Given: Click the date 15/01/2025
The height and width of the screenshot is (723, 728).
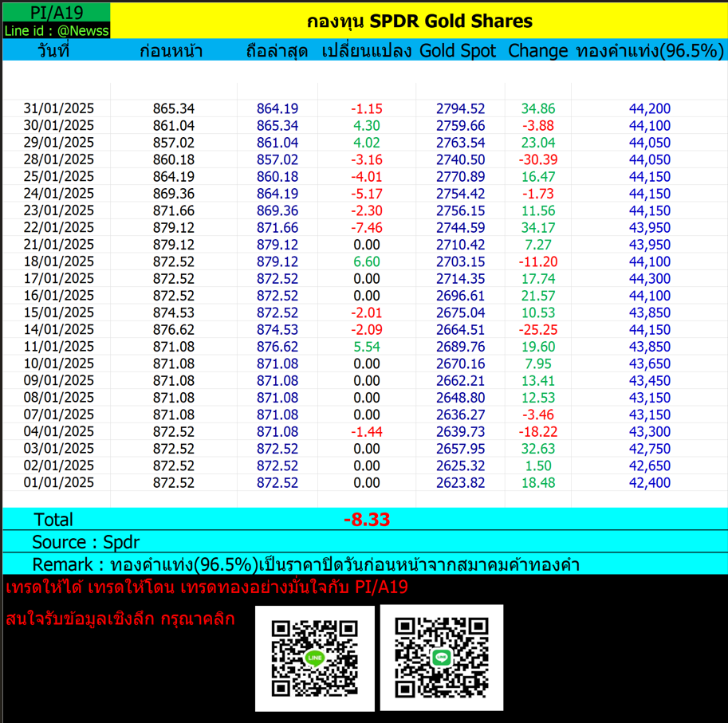Looking at the screenshot, I should pyautogui.click(x=59, y=312).
